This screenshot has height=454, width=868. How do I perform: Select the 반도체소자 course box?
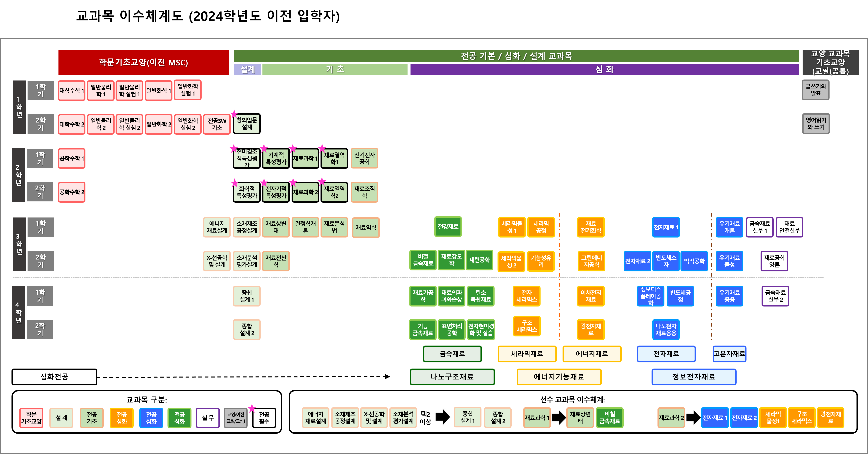coord(666,261)
